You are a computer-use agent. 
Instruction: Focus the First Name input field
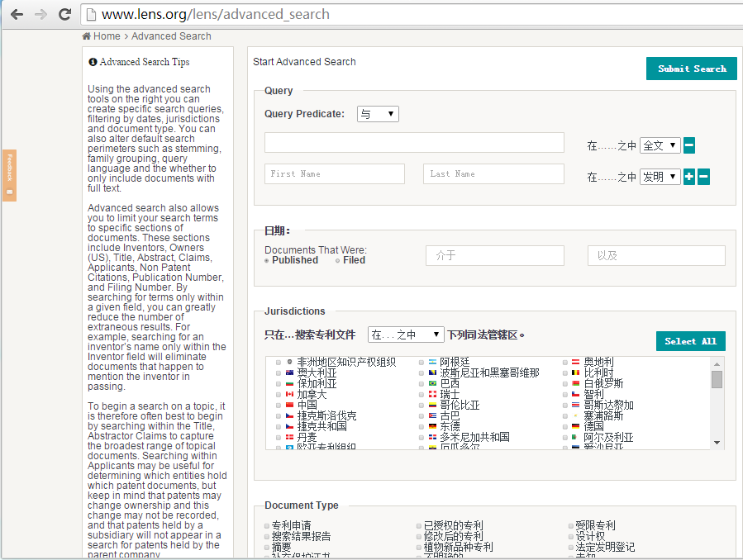tap(335, 173)
